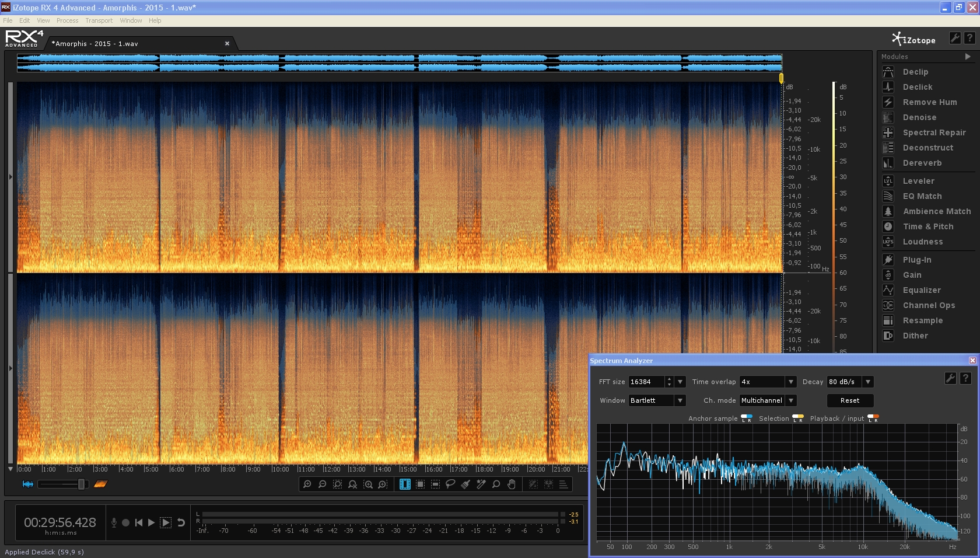Click the zoom-out minus magnifier in toolbar
The height and width of the screenshot is (558, 980).
(x=322, y=484)
